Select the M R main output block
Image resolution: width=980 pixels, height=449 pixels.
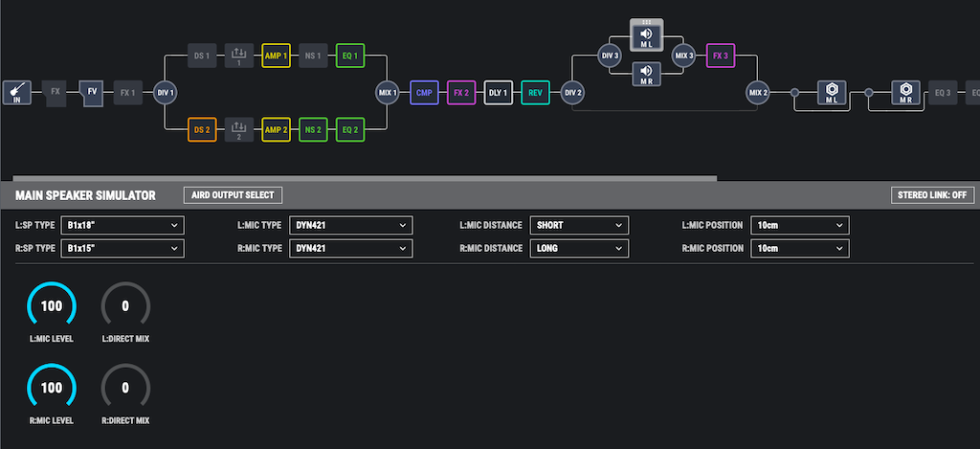[905, 93]
